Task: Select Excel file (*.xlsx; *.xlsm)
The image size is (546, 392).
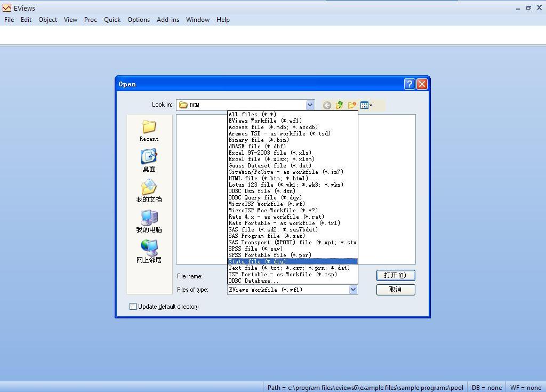Action: (293, 159)
